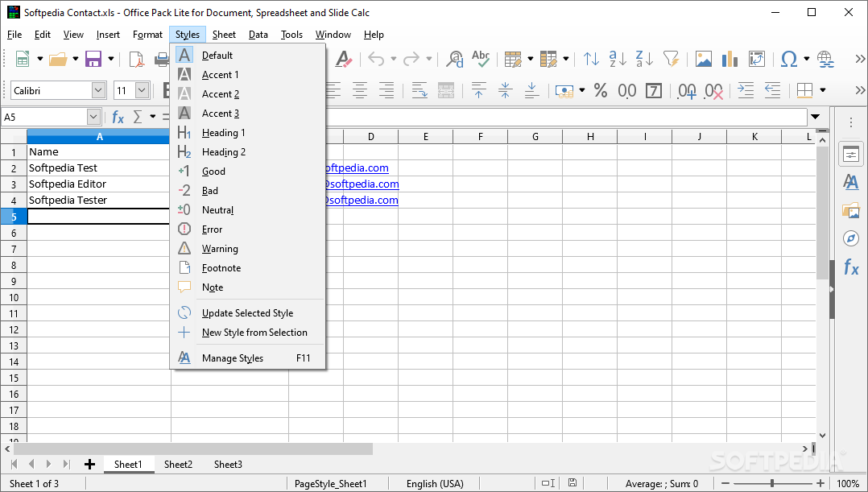Click the Save floppy disk icon
The image size is (868, 492).
[93, 59]
